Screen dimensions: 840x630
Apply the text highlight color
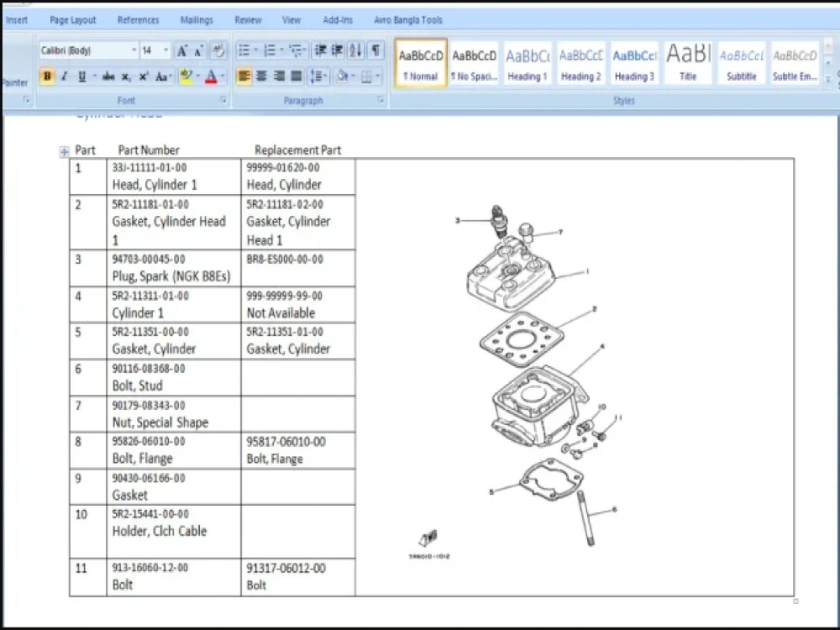point(186,76)
